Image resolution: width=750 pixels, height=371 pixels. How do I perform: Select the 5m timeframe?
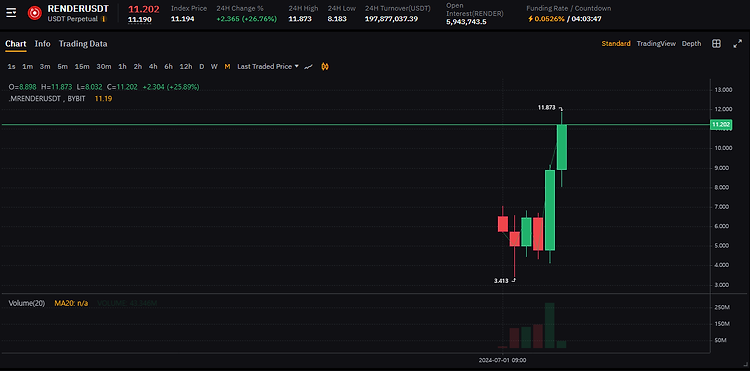coord(63,66)
